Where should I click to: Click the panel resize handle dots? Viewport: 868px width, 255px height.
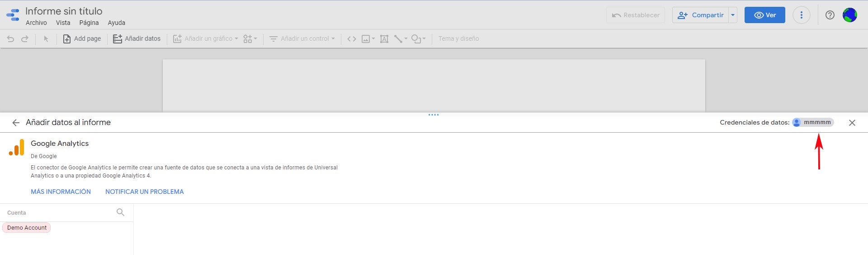click(x=434, y=115)
